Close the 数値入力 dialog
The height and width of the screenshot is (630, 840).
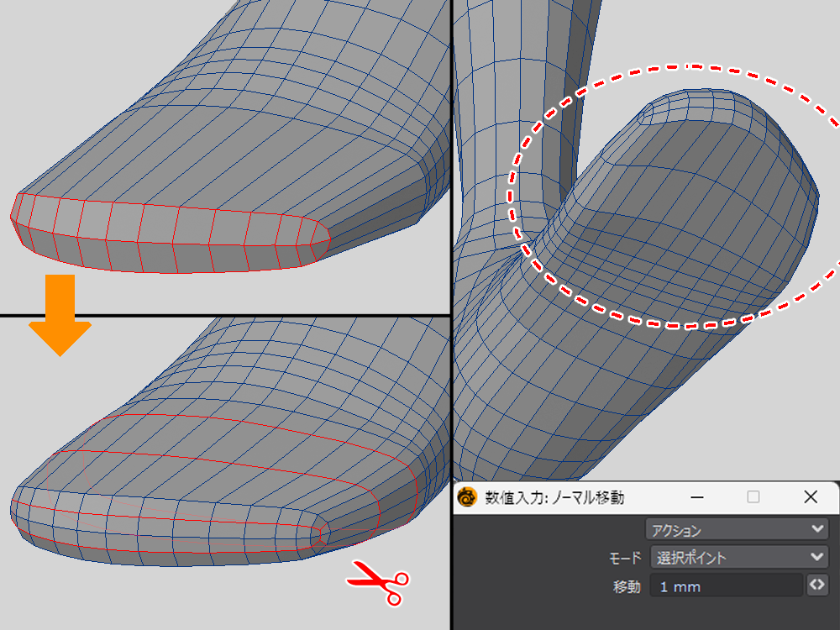811,497
